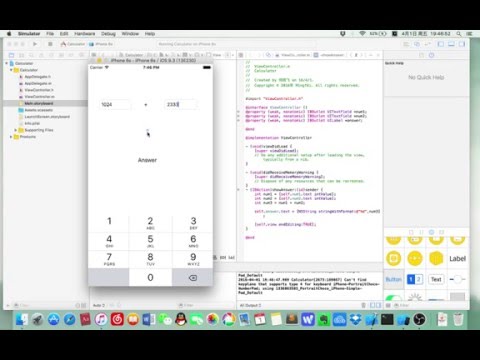Pick the Activity Indicator object in library

pos(415,297)
